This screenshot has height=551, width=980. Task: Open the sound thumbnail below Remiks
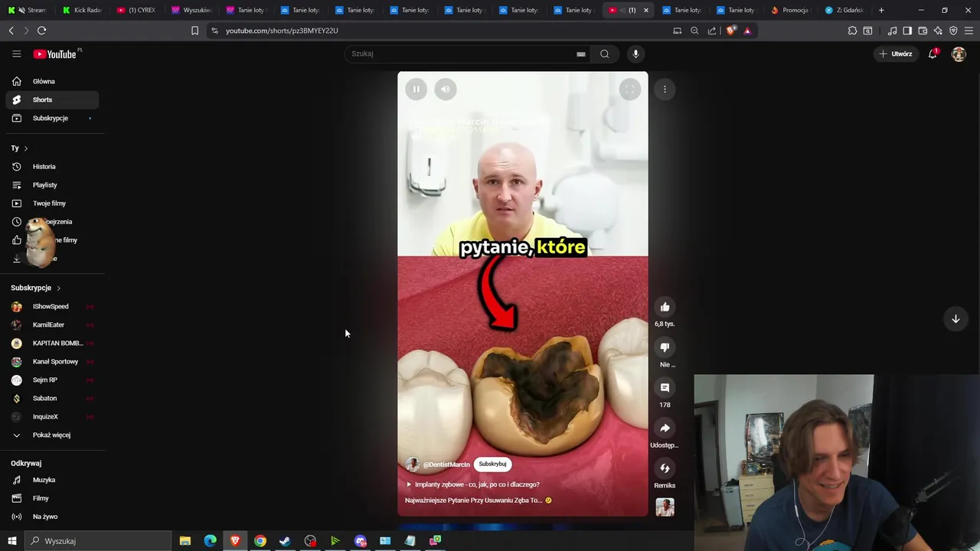point(665,507)
